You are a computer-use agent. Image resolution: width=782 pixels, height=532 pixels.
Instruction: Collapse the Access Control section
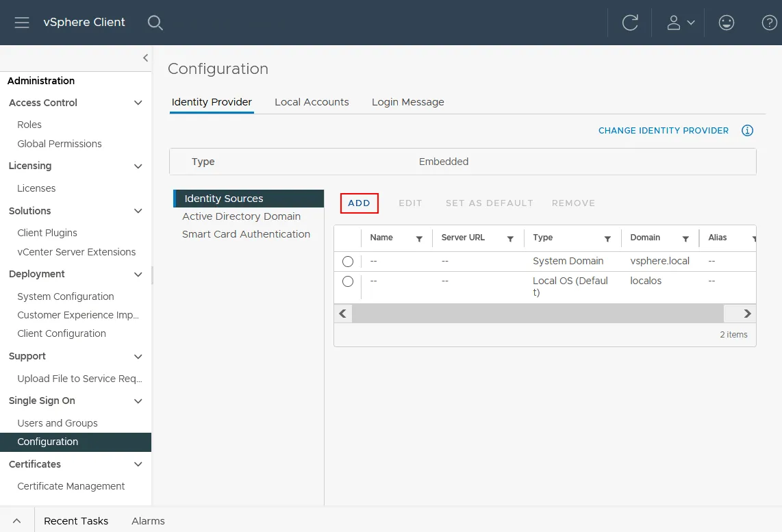pyautogui.click(x=138, y=103)
